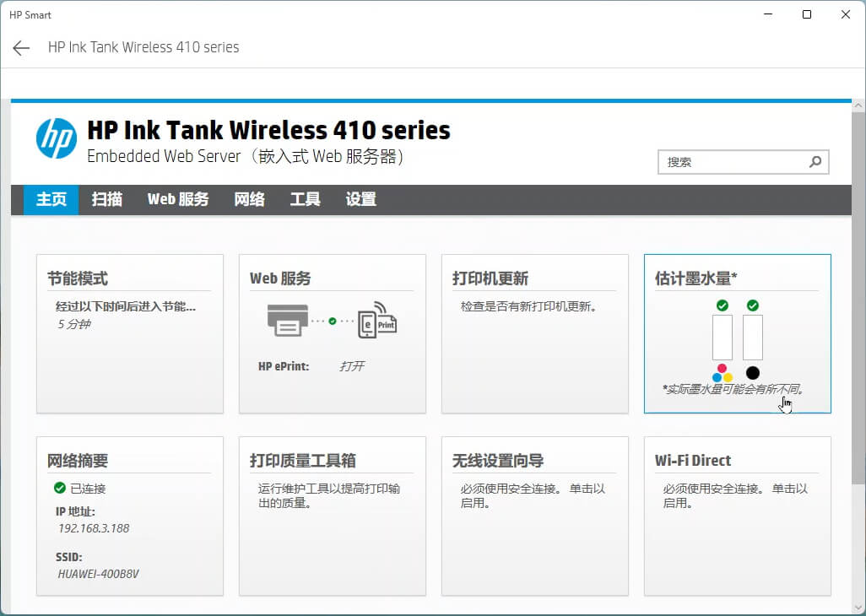Minimize the HP Smart window
Image resolution: width=866 pixels, height=616 pixels.
pyautogui.click(x=768, y=14)
